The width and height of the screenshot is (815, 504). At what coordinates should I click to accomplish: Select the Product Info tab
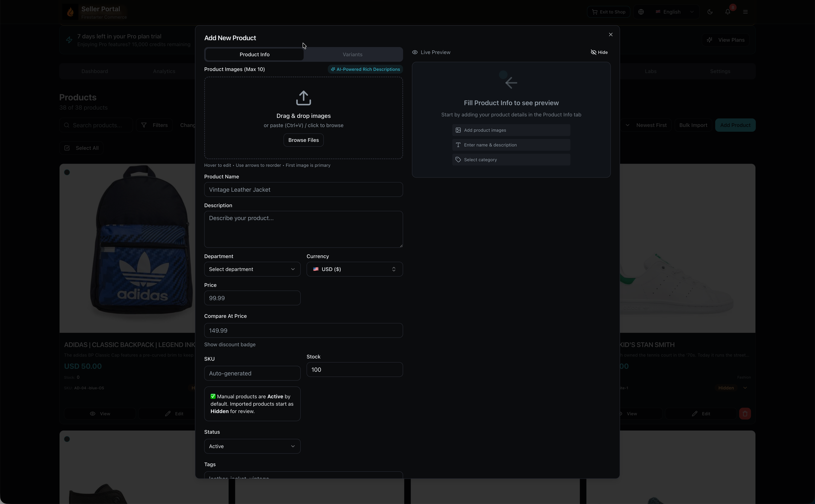[x=254, y=54]
